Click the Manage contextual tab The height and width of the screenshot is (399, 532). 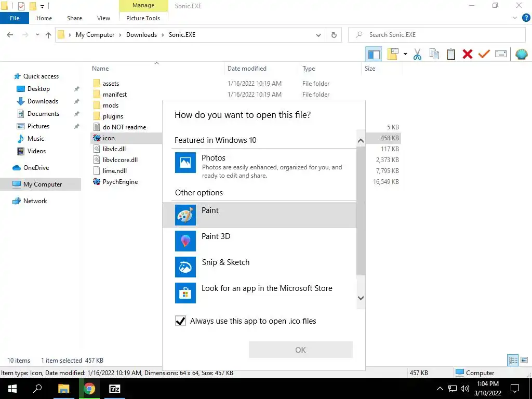(143, 5)
